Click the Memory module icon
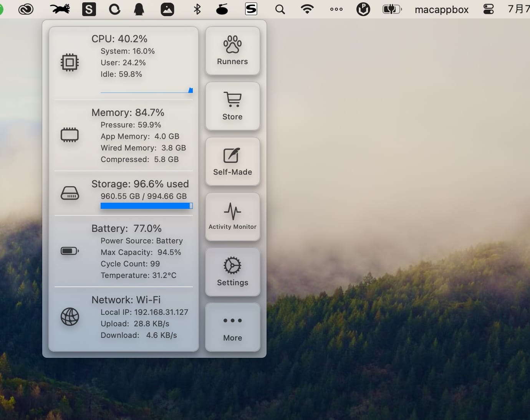Image resolution: width=530 pixels, height=420 pixels. point(70,135)
